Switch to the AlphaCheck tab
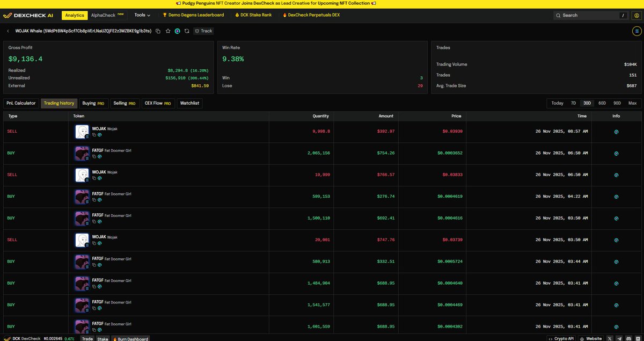644x341 pixels. (107, 16)
